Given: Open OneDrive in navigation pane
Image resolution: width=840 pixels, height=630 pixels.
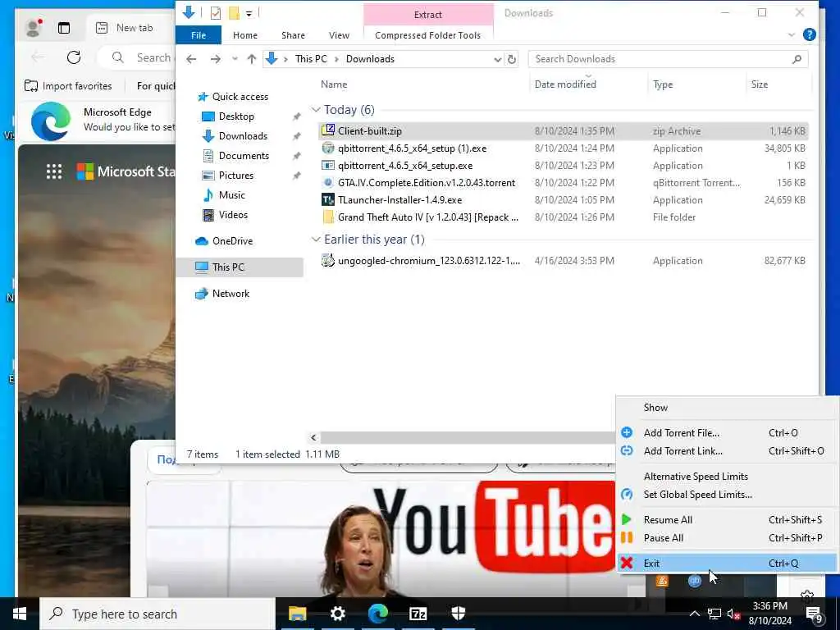Looking at the screenshot, I should click(x=232, y=241).
